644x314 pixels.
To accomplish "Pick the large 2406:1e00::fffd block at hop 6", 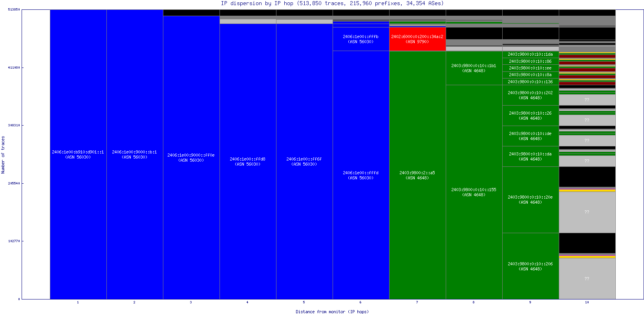I will pyautogui.click(x=361, y=175).
